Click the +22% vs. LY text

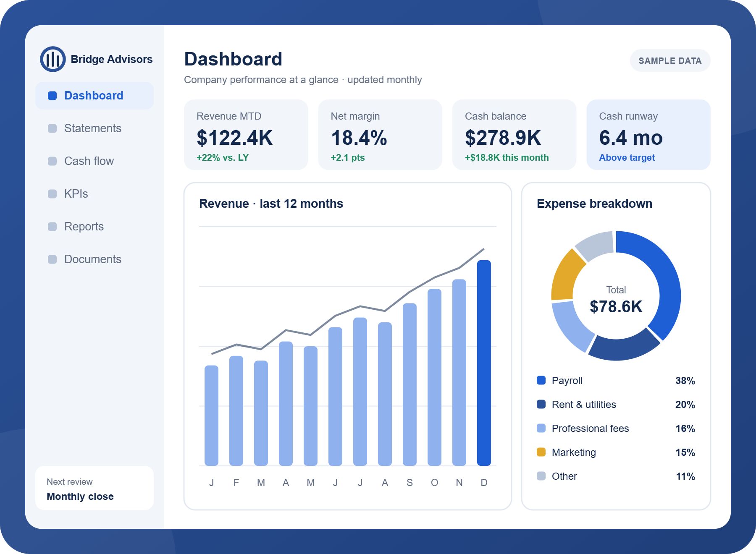[223, 158]
